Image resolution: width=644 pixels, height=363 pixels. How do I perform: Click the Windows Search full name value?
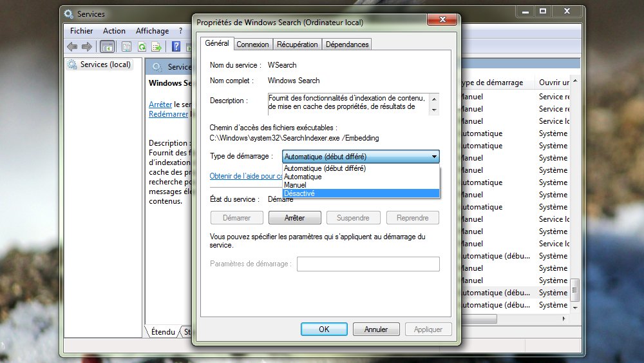[x=294, y=81]
